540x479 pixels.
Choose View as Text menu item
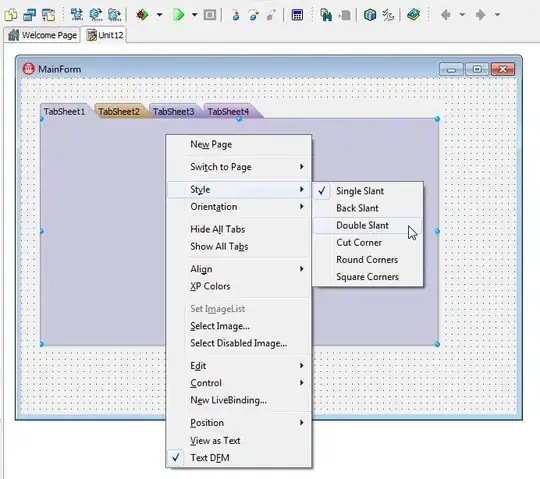(x=239, y=440)
